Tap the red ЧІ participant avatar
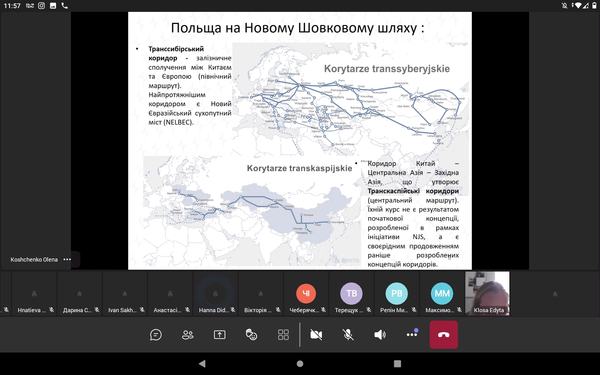The image size is (600, 375). click(x=306, y=293)
